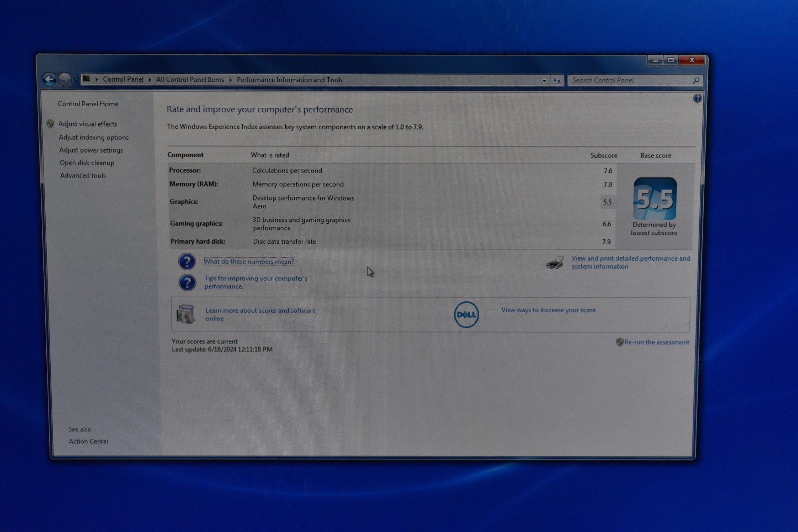Click in the Search Control Panel field
The image size is (798, 532).
[x=628, y=80]
